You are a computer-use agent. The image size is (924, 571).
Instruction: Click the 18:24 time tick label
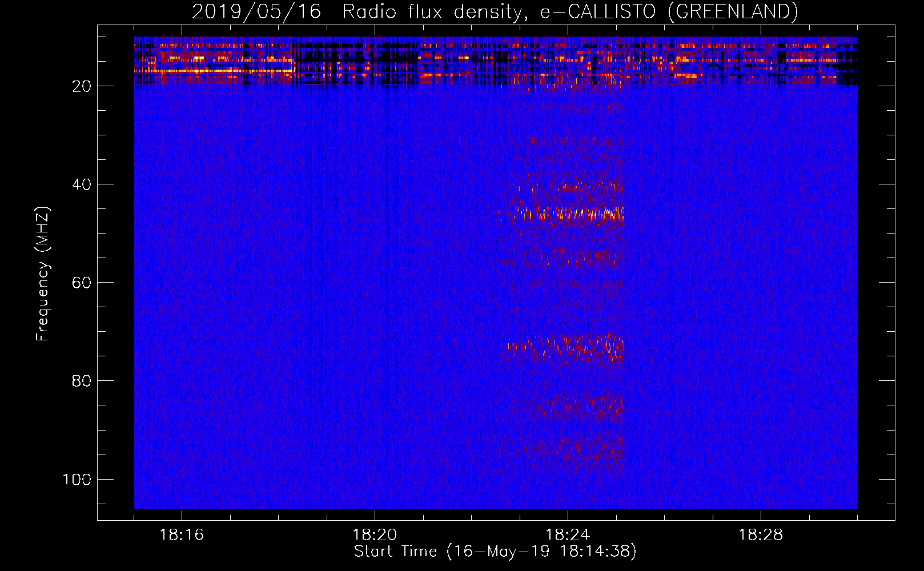coord(568,535)
